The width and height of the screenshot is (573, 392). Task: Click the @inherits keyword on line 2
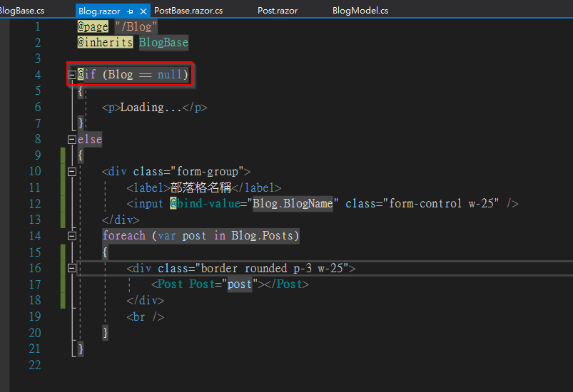(x=105, y=42)
